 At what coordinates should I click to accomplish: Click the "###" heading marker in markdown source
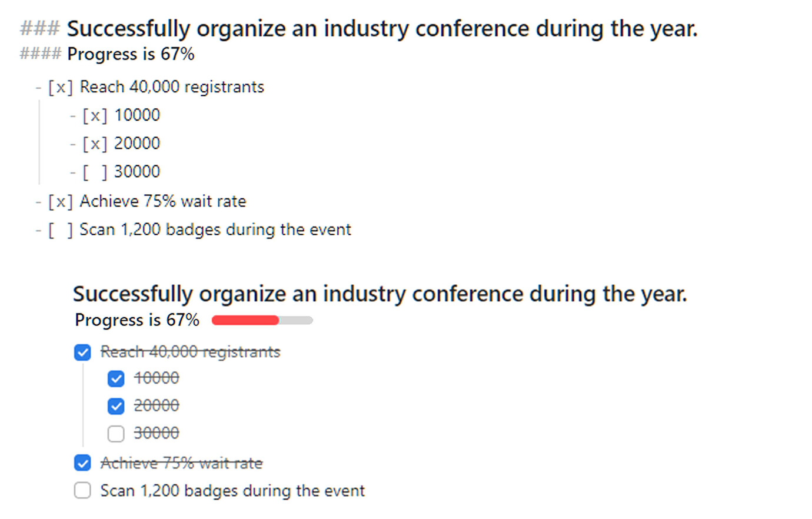coord(39,28)
